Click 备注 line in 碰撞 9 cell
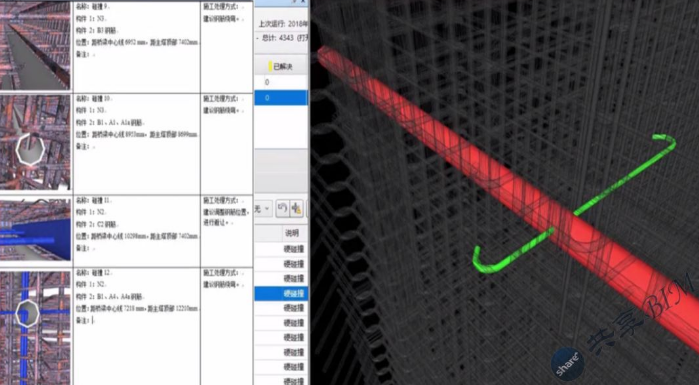The width and height of the screenshot is (699, 385). tap(85, 55)
